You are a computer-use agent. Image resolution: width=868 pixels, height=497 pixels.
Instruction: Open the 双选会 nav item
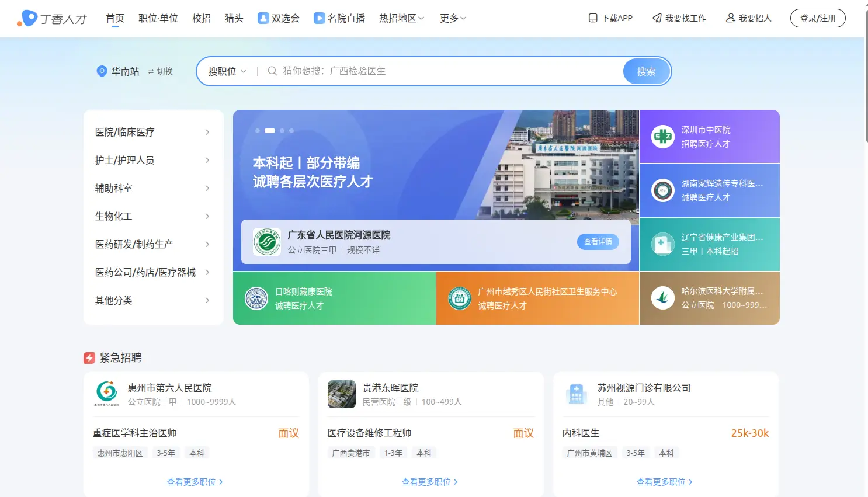tap(279, 18)
